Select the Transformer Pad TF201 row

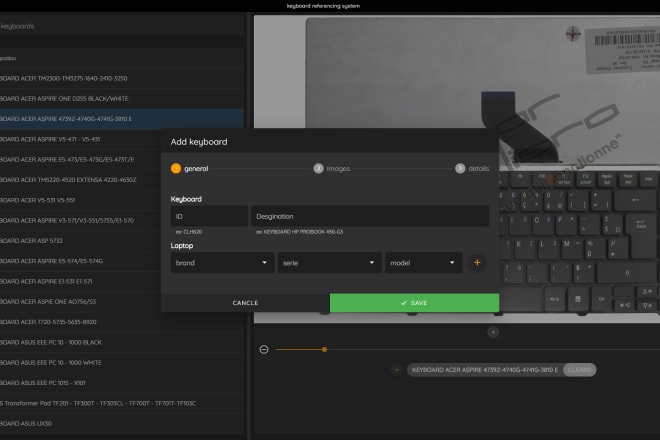click(x=121, y=403)
